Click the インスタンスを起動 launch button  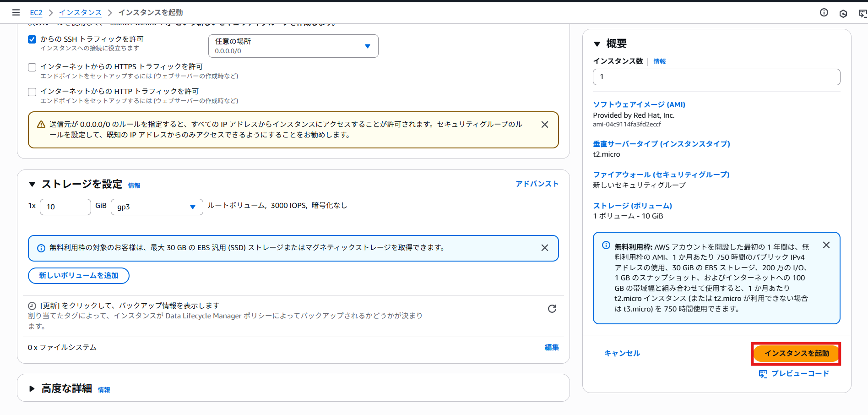pos(797,354)
